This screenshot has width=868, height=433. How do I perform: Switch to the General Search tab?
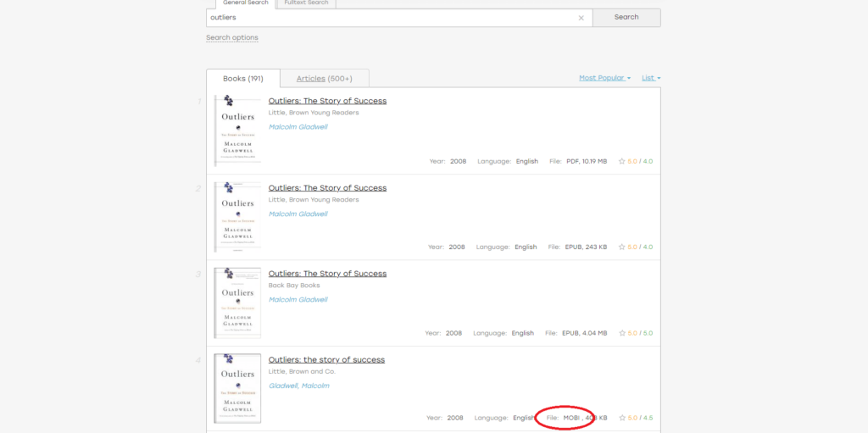coord(245,3)
